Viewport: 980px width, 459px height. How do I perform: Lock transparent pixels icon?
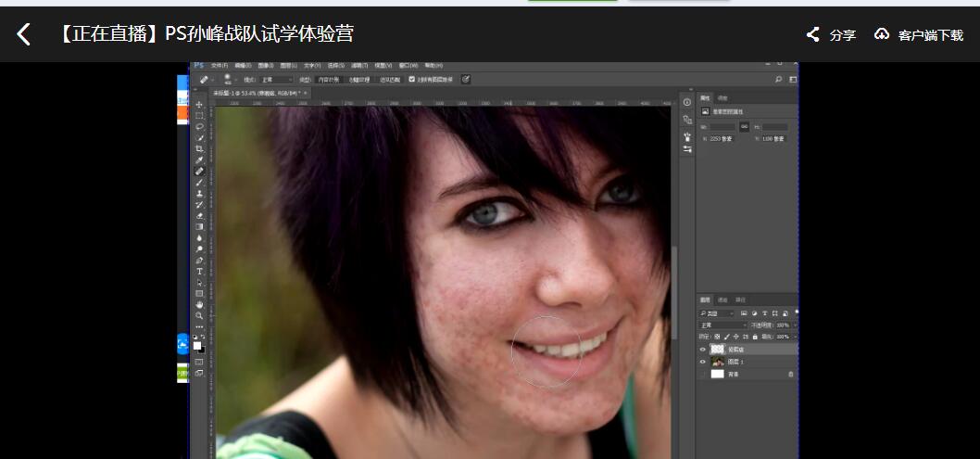[717, 337]
